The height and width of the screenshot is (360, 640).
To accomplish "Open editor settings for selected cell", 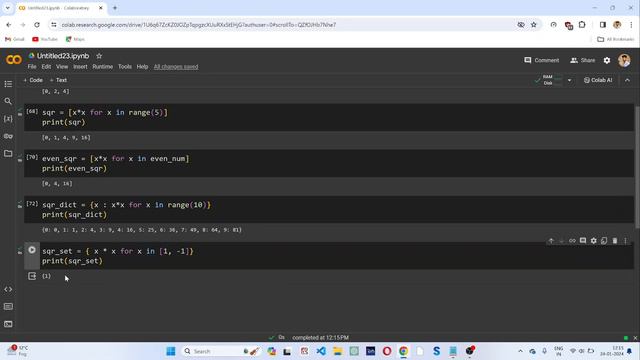I will (593, 241).
